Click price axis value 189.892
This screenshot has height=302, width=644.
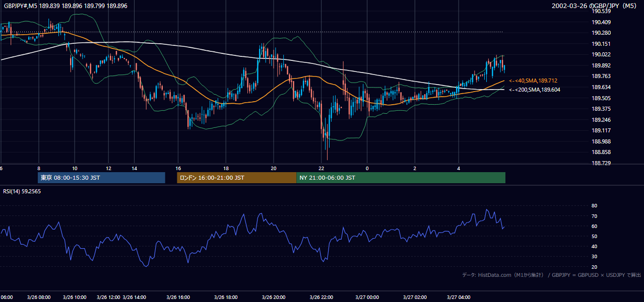click(602, 65)
